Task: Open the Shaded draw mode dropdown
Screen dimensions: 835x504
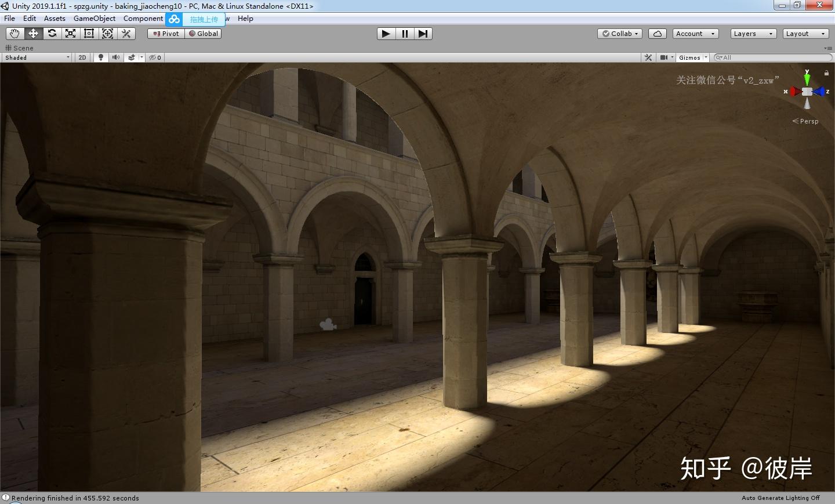Action: [x=37, y=57]
